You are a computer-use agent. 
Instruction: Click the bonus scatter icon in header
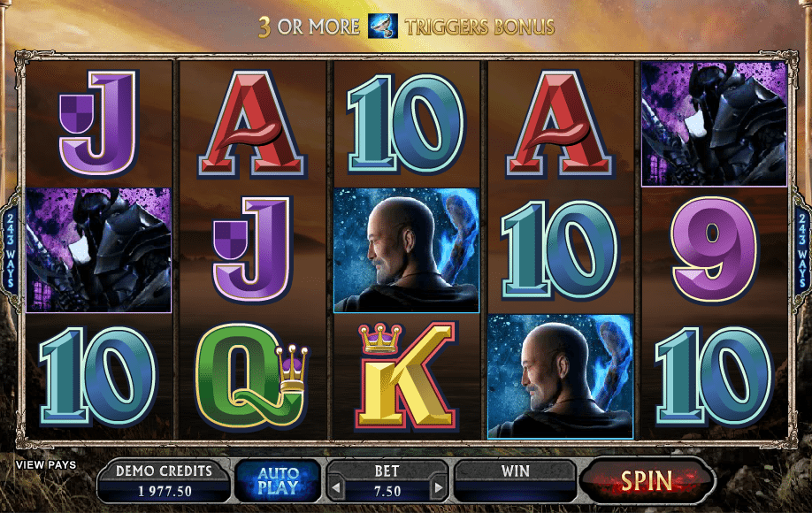coord(383,26)
